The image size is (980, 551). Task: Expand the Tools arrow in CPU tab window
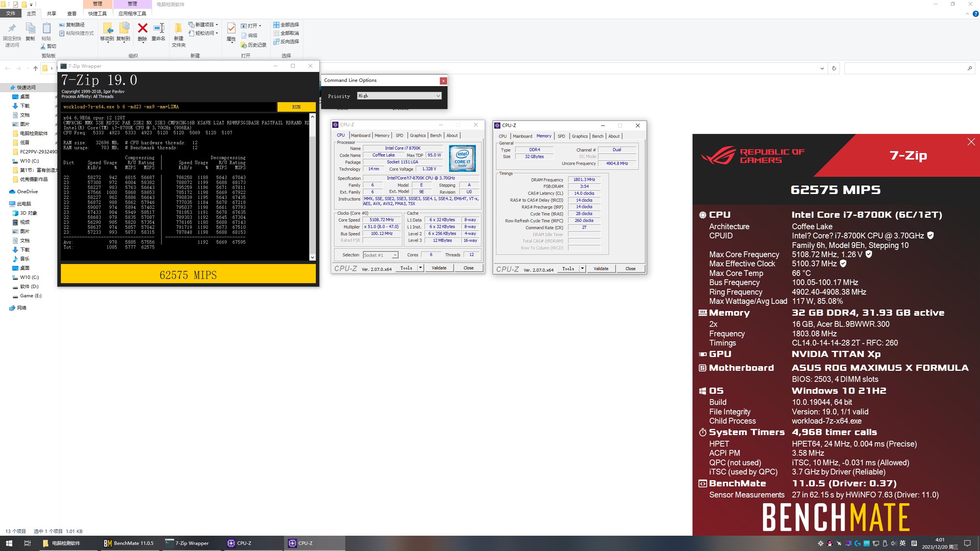420,268
